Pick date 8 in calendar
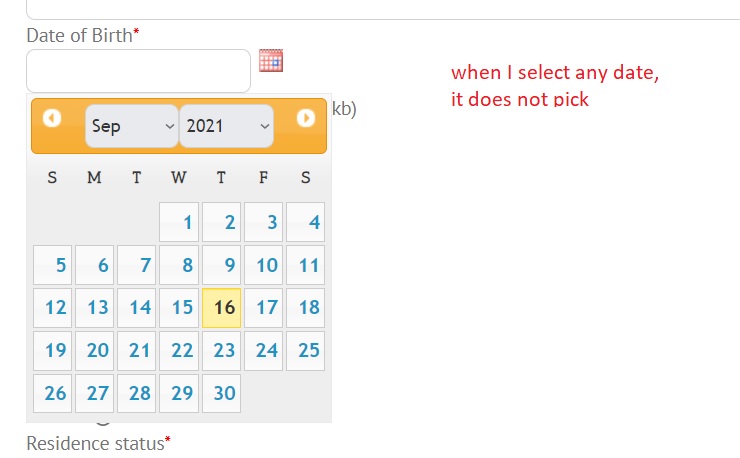Screen dimensions: 740x458 (179, 265)
